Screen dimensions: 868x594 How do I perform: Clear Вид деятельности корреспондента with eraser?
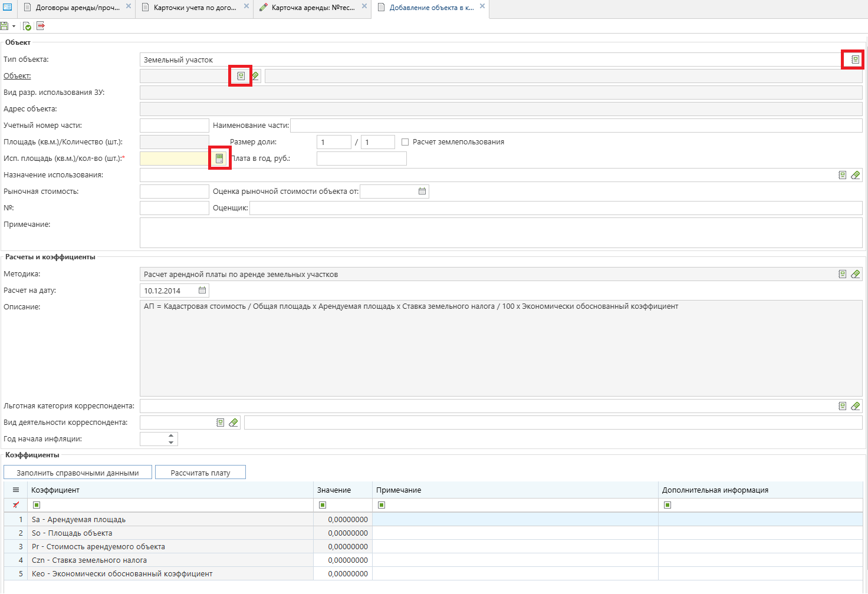point(234,423)
